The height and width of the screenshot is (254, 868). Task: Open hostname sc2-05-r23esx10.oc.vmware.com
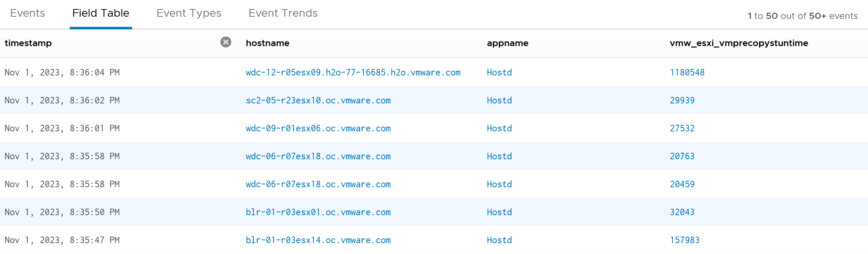pyautogui.click(x=318, y=101)
